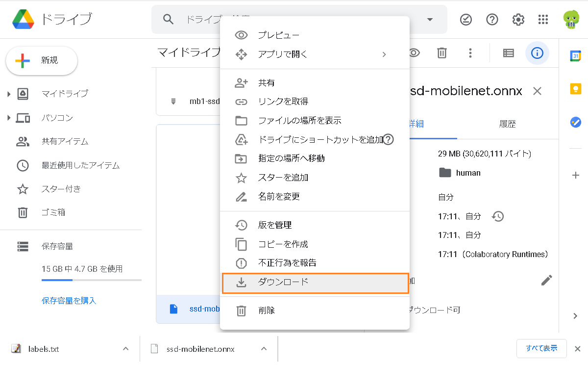Click the Google Calendar side panel icon
Image resolution: width=588 pixels, height=365 pixels.
tap(575, 56)
